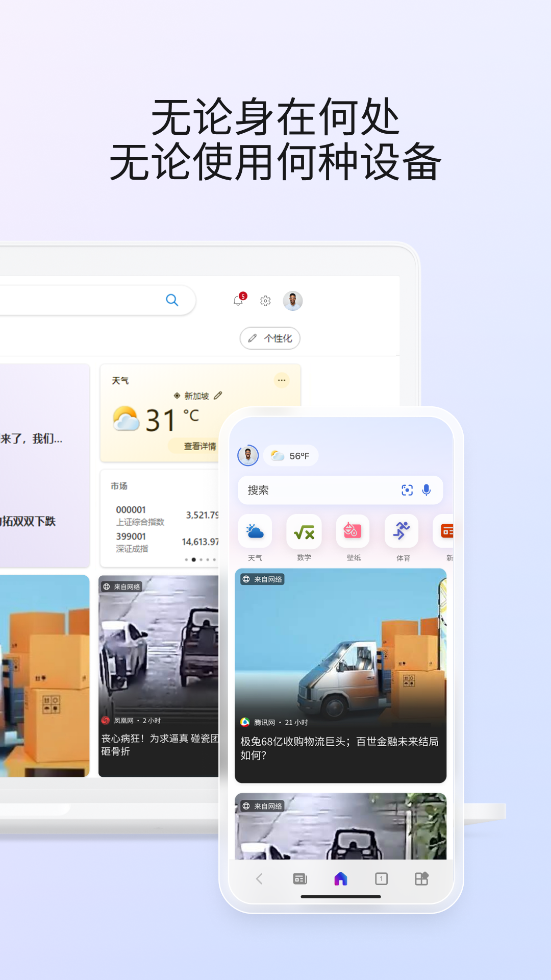Tap the home icon in the bottom bar
Image resolution: width=551 pixels, height=980 pixels.
(341, 878)
